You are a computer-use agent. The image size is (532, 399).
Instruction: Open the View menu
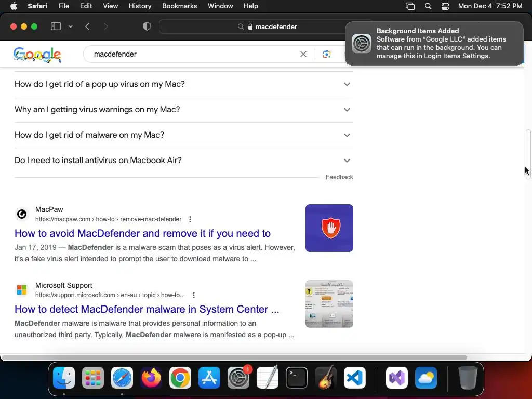pos(110,6)
